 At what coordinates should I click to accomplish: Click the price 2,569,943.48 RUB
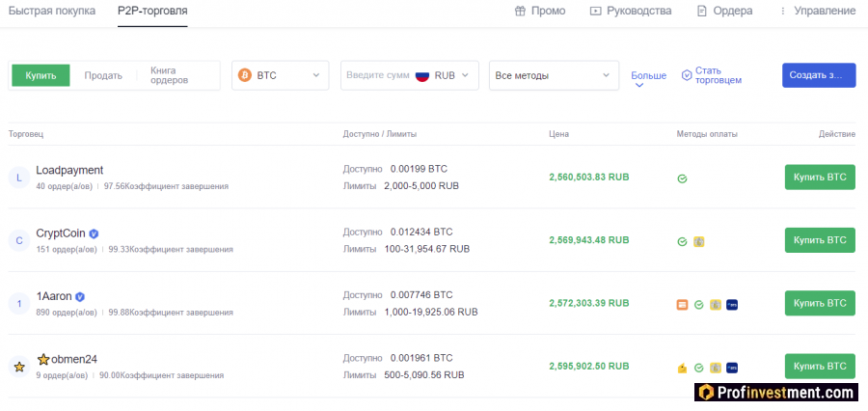[x=589, y=240]
